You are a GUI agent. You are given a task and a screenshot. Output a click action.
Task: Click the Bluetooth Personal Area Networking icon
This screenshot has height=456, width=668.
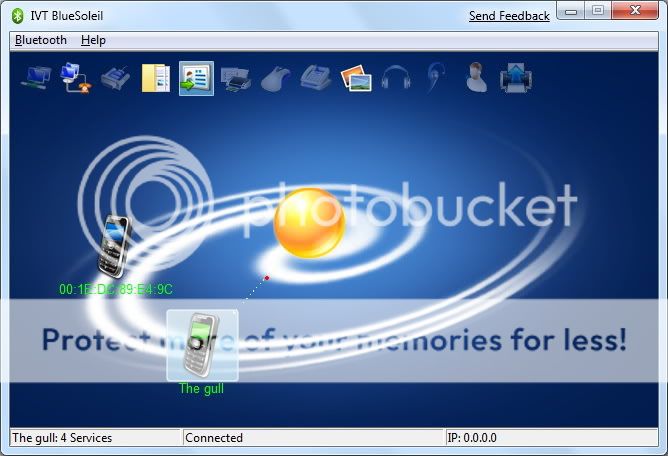pos(36,78)
